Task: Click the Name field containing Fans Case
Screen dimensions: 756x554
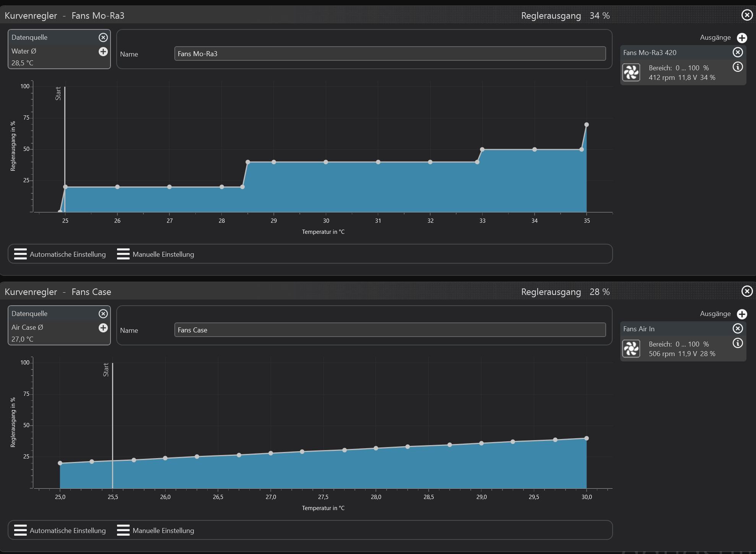Action: click(x=390, y=330)
